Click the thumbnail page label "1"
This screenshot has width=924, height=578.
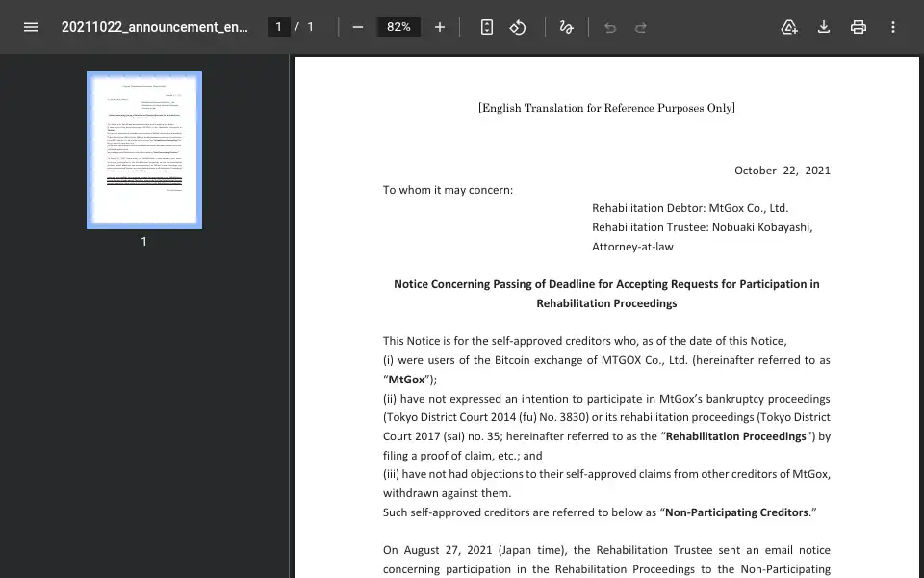[x=143, y=241]
